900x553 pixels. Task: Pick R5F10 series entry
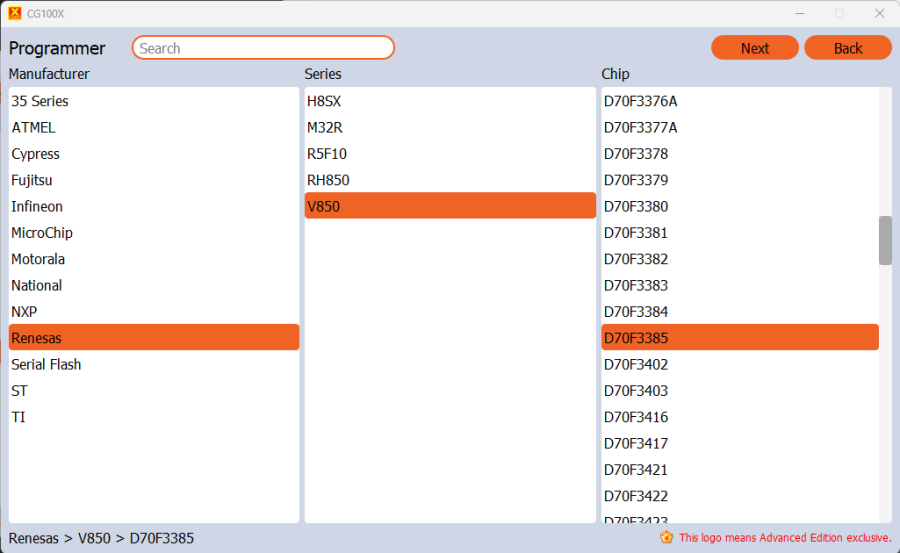click(x=327, y=154)
